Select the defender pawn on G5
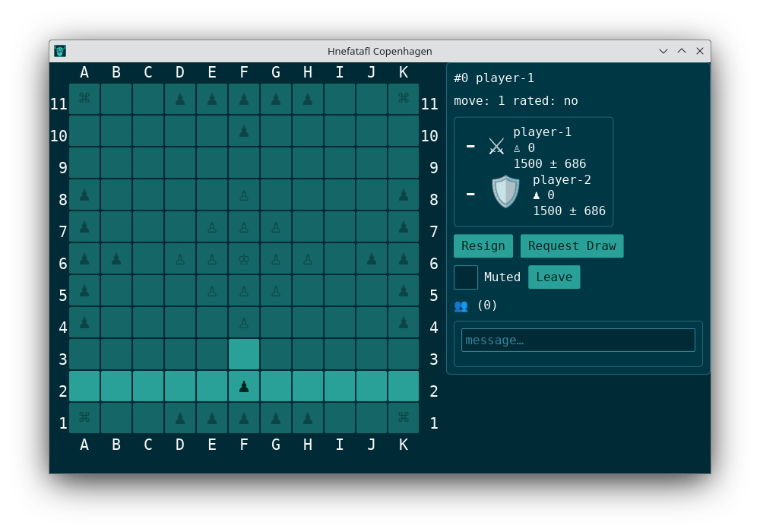 click(x=276, y=292)
